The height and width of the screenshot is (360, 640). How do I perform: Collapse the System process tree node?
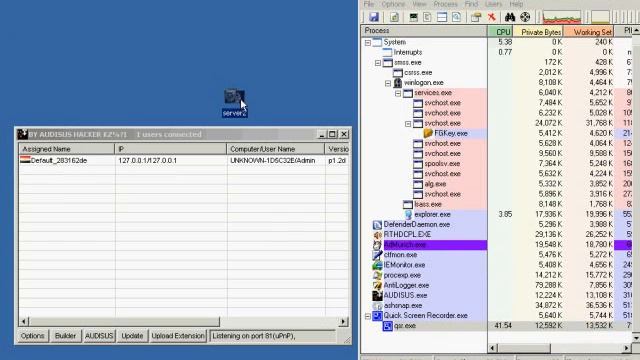click(x=368, y=42)
